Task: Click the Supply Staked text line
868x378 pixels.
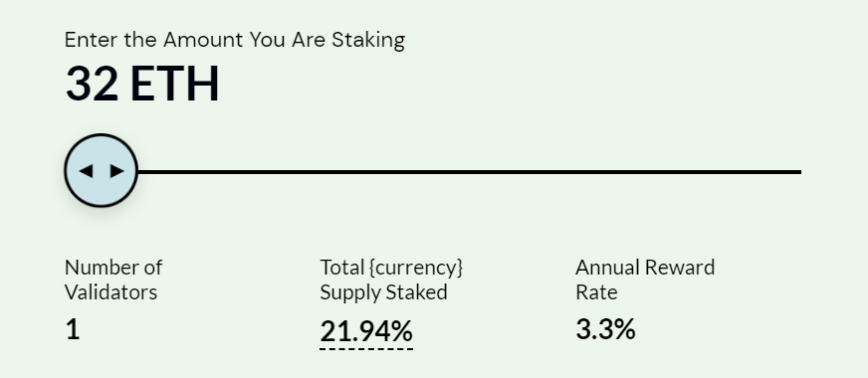Action: pos(383,292)
